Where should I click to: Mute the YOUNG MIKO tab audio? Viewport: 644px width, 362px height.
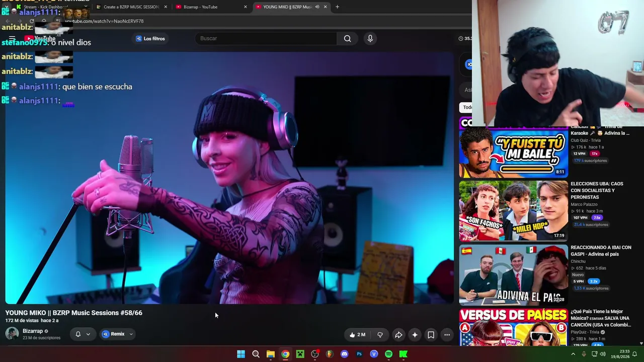[x=317, y=7]
